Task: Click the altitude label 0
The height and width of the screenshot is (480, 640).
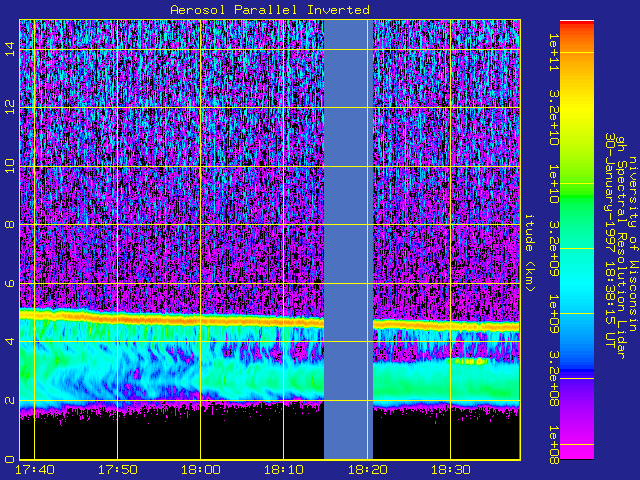Action: pyautogui.click(x=10, y=459)
